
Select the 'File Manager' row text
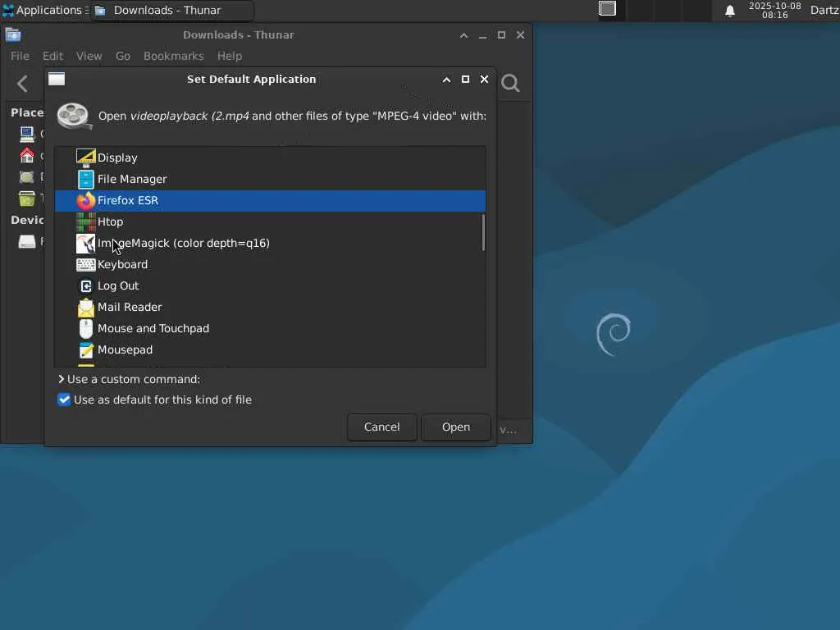click(x=132, y=180)
